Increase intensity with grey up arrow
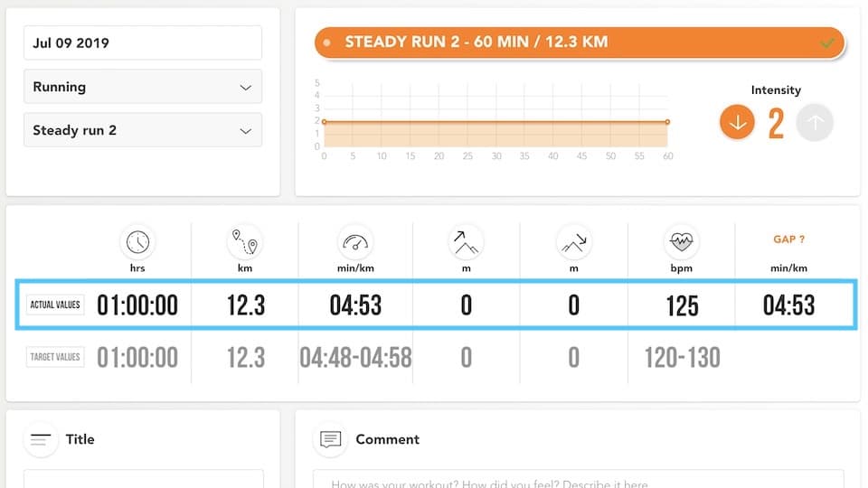Image resolution: width=868 pixels, height=488 pixels. [815, 122]
